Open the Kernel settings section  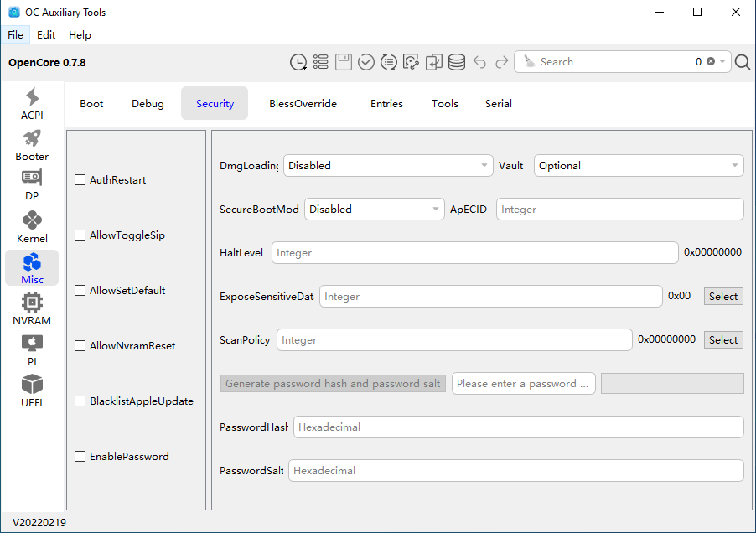coord(32,227)
